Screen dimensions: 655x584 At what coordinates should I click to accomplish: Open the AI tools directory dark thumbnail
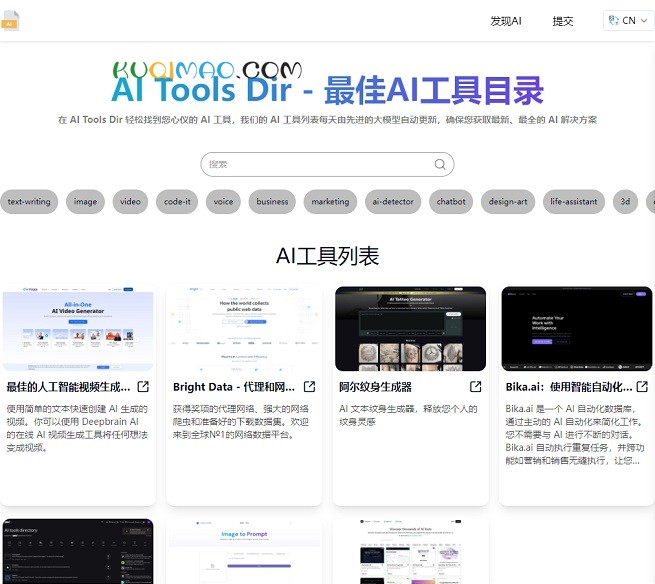(x=78, y=551)
